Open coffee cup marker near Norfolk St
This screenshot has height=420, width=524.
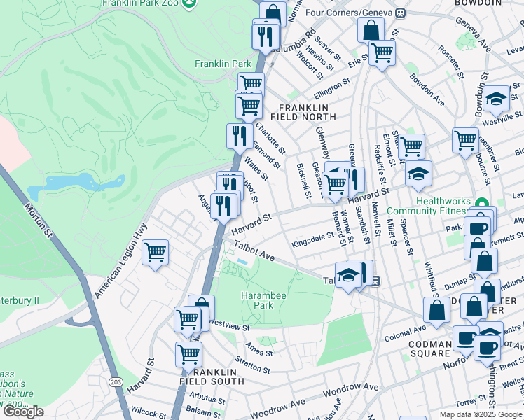(466, 339)
